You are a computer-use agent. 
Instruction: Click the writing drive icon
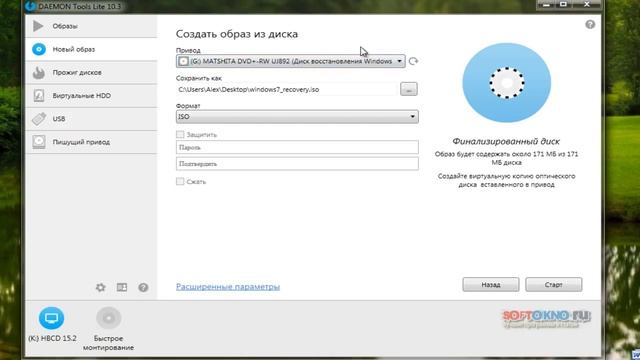pos(39,142)
